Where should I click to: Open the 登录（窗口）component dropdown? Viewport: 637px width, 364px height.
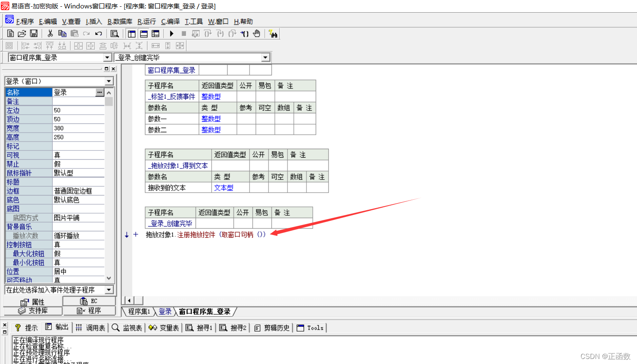coord(109,81)
